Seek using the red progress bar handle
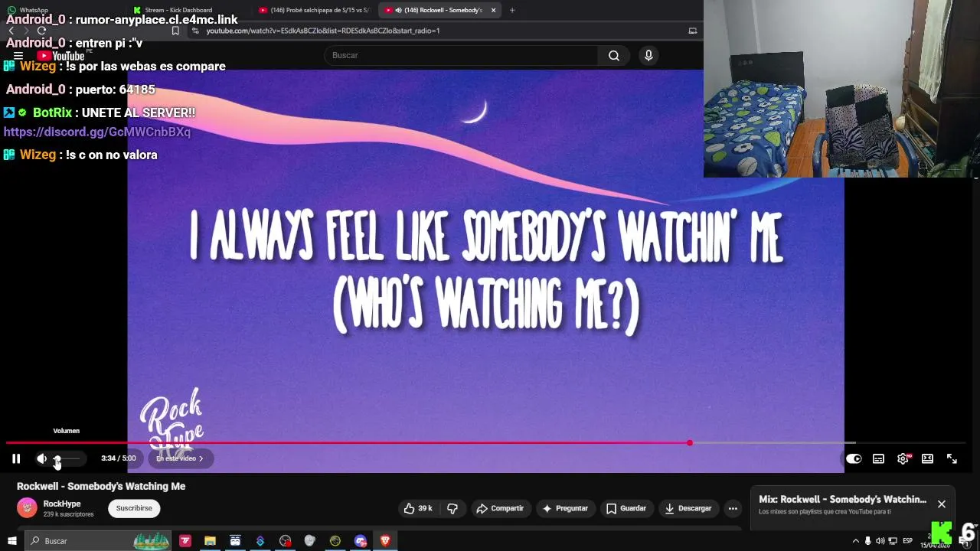 pyautogui.click(x=690, y=443)
